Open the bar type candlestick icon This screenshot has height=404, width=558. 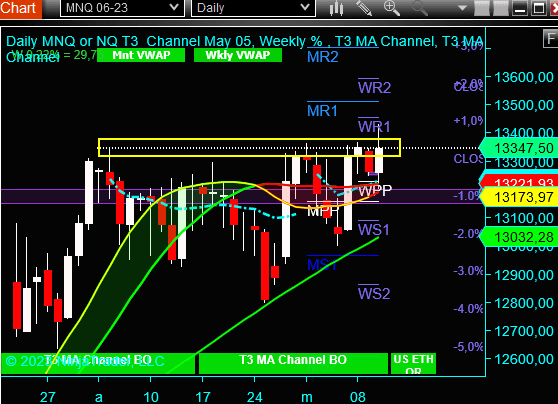[x=336, y=8]
